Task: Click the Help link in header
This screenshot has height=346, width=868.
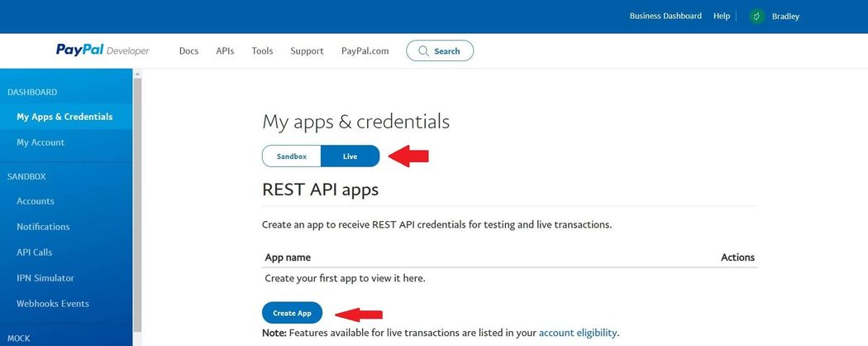Action: point(722,16)
